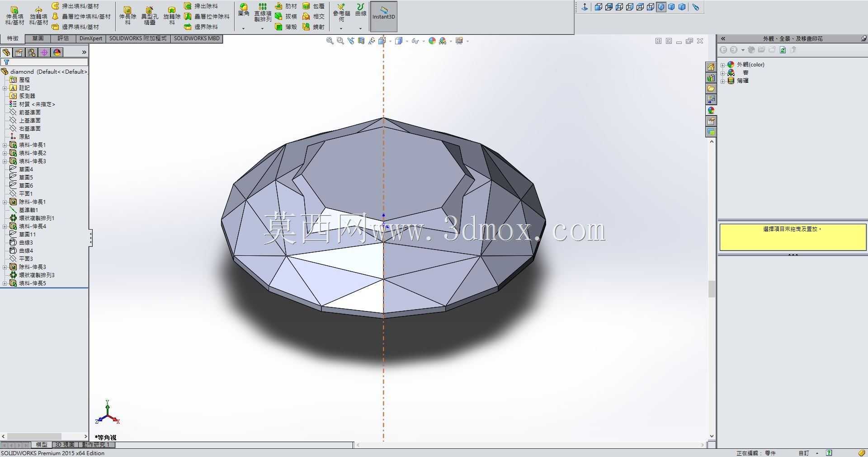Open the section view icon

361,41
